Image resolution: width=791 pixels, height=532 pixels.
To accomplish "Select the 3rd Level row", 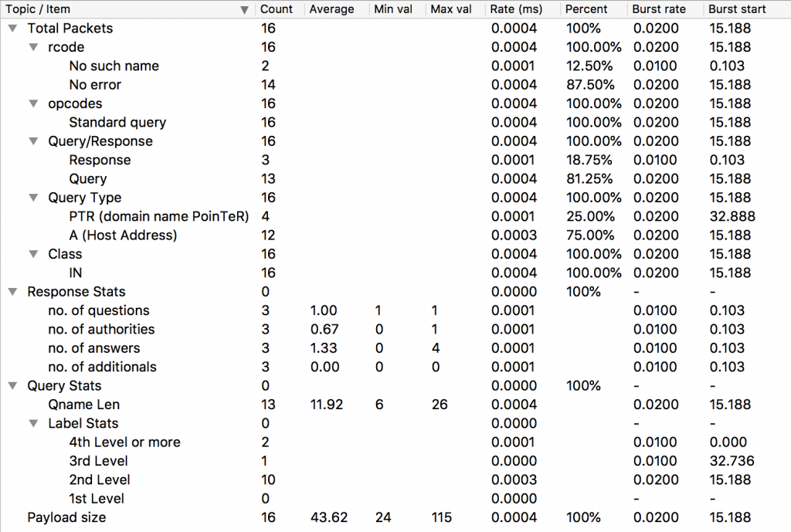I will (x=395, y=462).
